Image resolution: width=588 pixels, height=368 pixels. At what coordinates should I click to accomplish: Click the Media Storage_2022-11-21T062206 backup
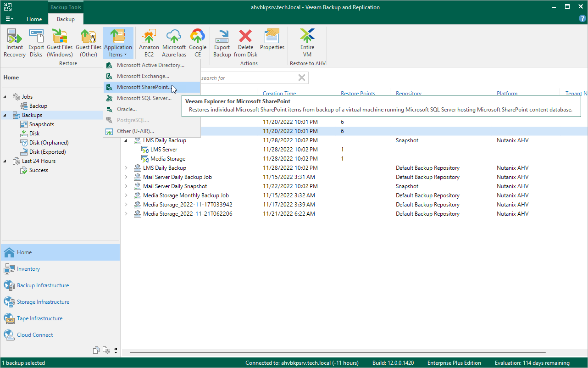click(188, 214)
